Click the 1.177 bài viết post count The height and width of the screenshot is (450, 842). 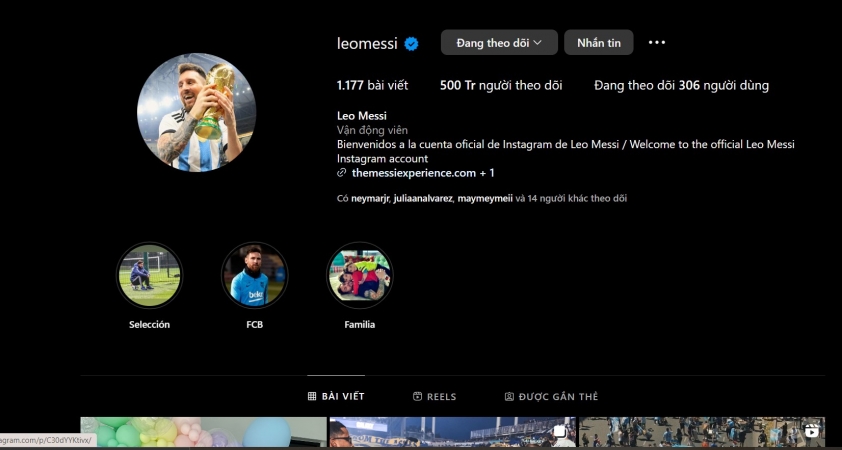pyautogui.click(x=372, y=85)
